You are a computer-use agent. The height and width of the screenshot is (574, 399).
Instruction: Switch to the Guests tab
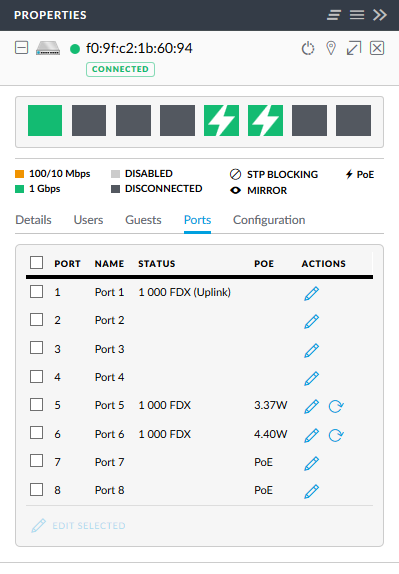[x=143, y=220]
